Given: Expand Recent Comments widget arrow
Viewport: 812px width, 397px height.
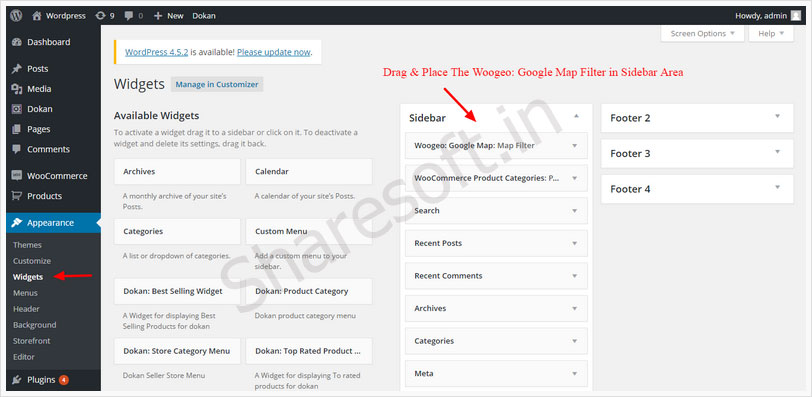Looking at the screenshot, I should (x=574, y=276).
